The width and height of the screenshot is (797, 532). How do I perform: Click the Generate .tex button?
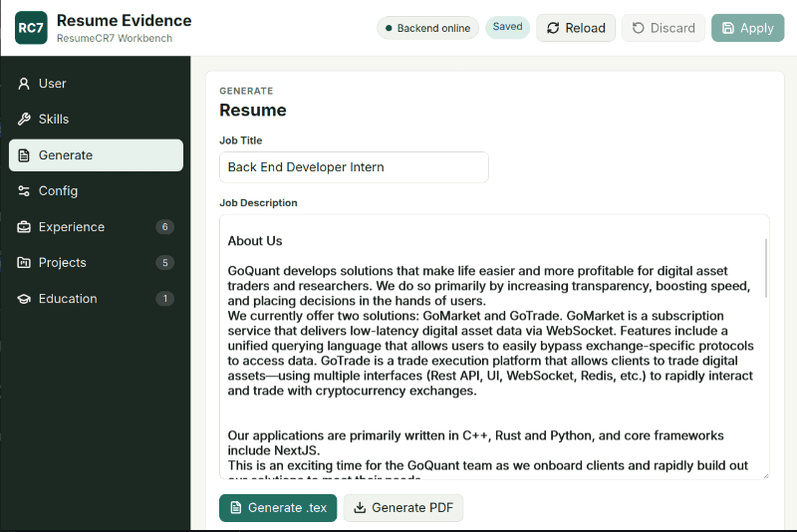(x=278, y=508)
